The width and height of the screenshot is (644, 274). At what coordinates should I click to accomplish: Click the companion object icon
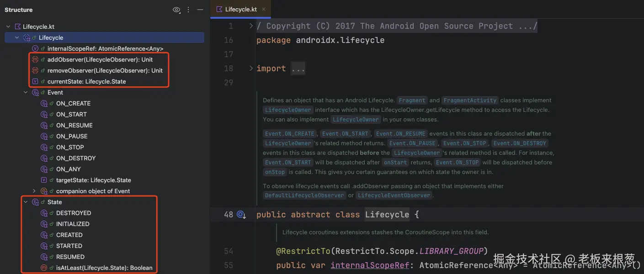pos(44,191)
